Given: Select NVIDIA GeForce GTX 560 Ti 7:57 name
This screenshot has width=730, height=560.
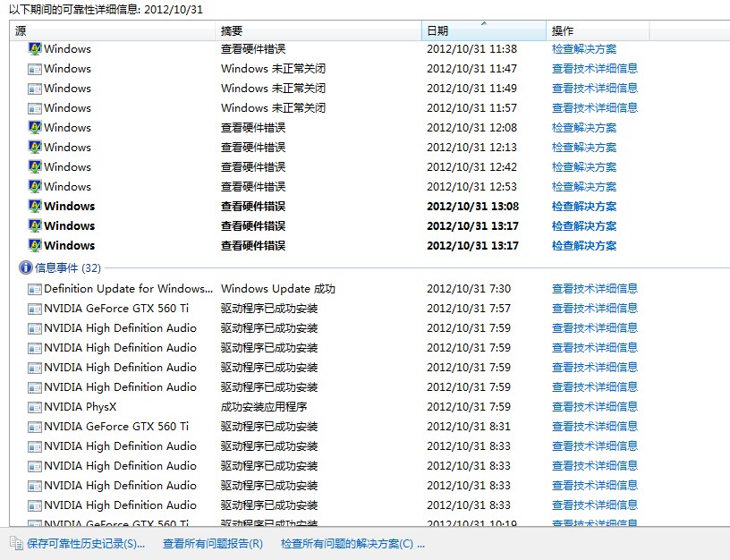Looking at the screenshot, I should pyautogui.click(x=116, y=308).
